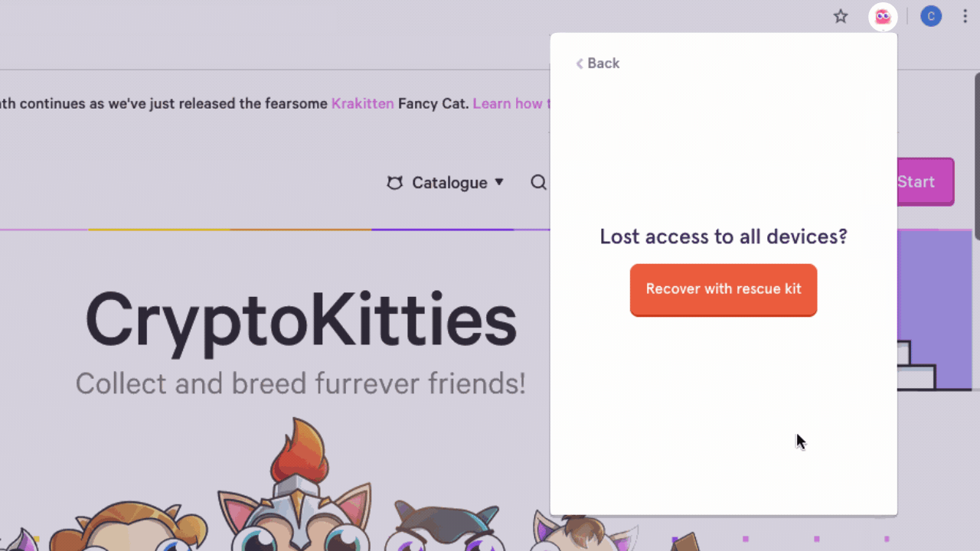Open Chrome's three-dot menu

point(965,16)
